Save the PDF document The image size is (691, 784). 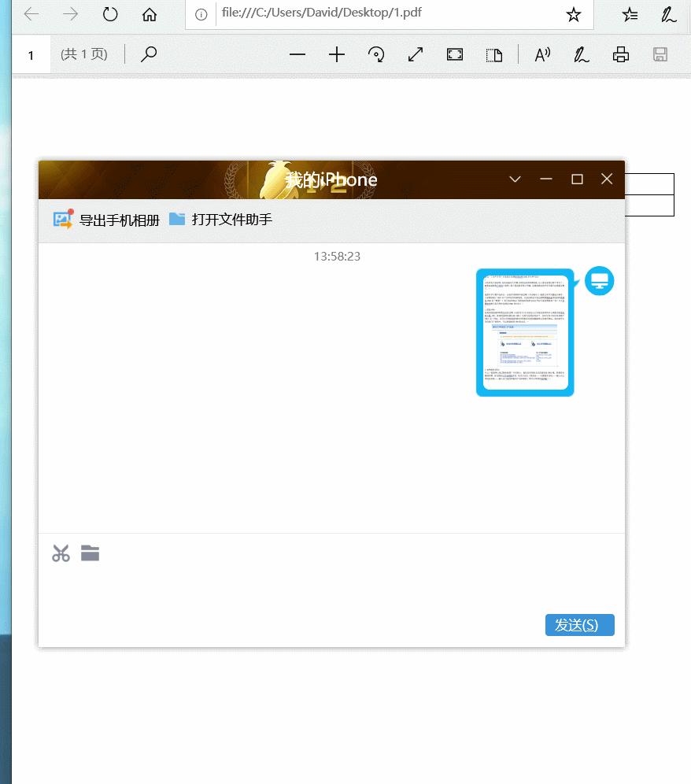click(660, 54)
